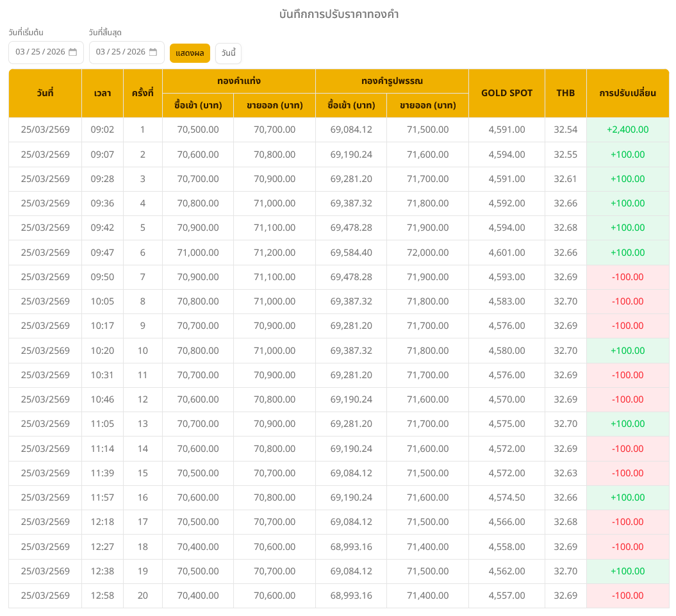Click the ครั้งที่ column header
The height and width of the screenshot is (616, 676).
coord(142,93)
